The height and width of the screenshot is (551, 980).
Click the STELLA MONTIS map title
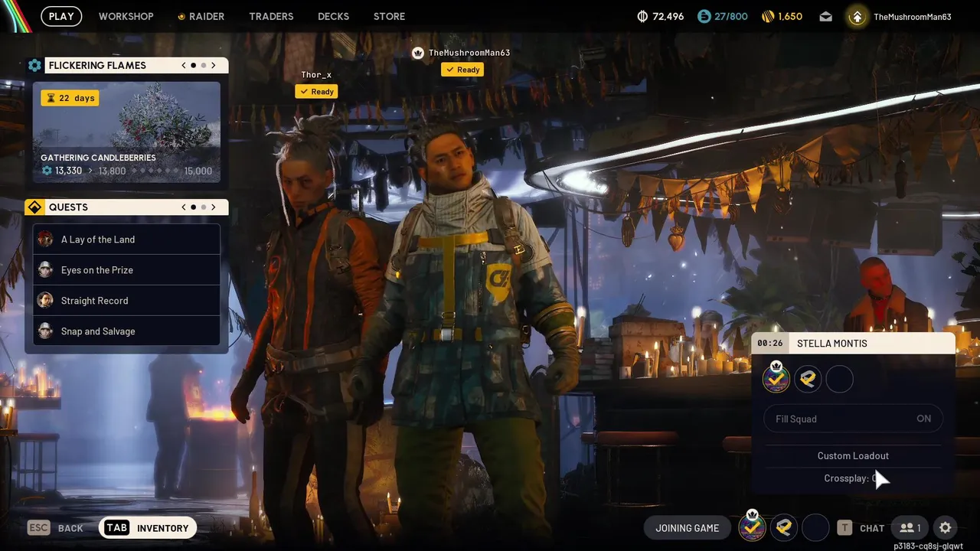click(x=832, y=343)
